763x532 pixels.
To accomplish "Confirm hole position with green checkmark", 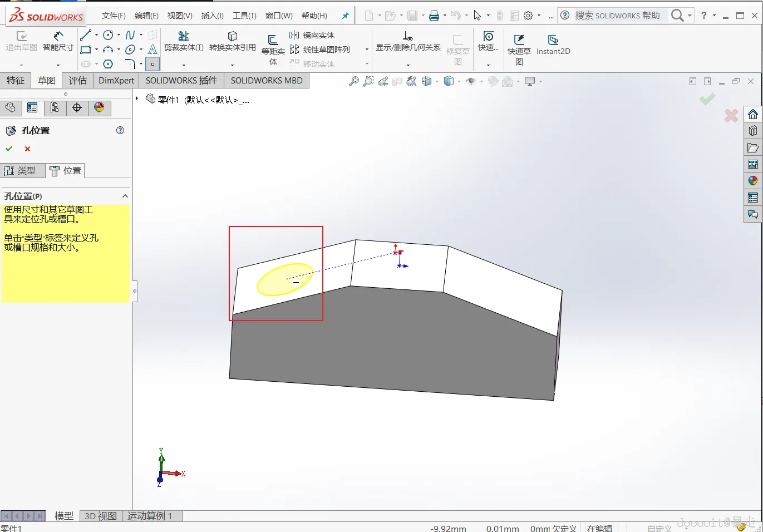I will click(x=9, y=149).
